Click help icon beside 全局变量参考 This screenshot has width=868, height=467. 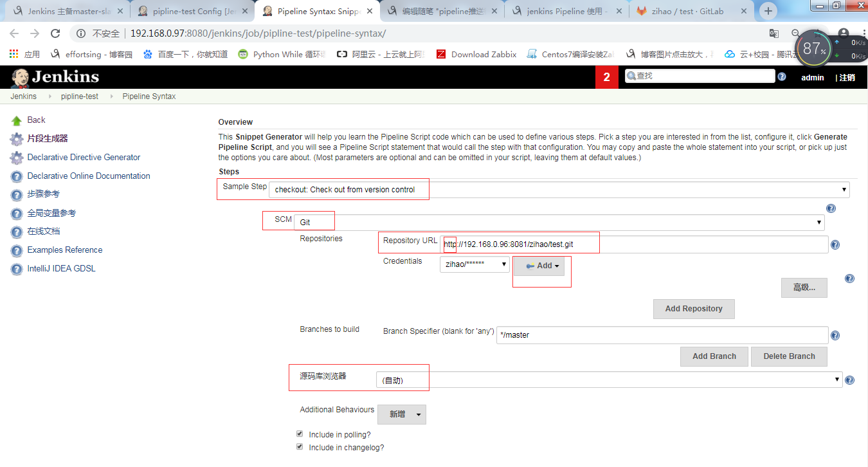point(17,214)
